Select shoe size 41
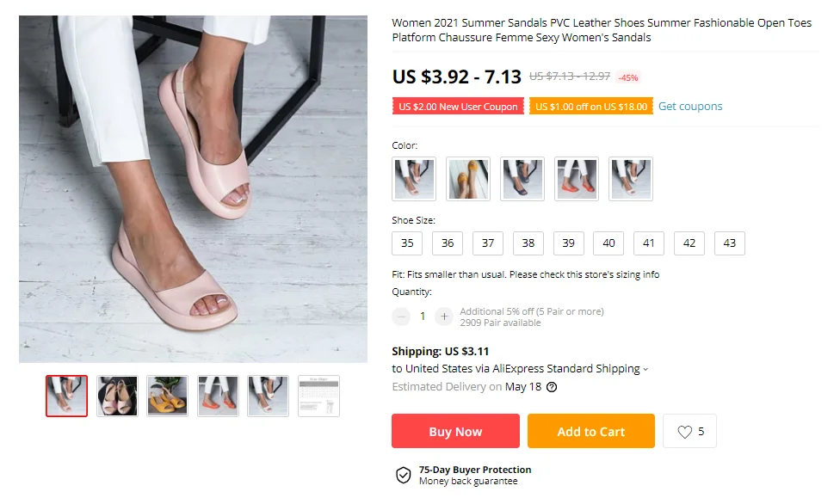Image resolution: width=840 pixels, height=504 pixels. pyautogui.click(x=649, y=243)
